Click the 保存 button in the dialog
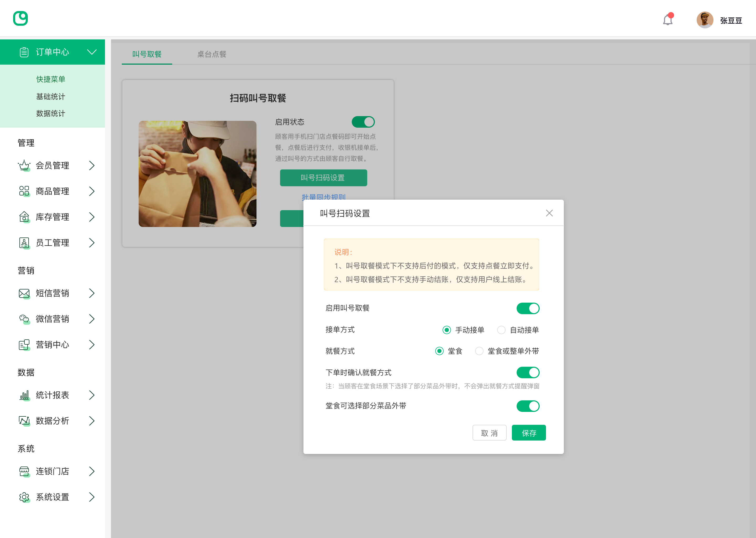756x538 pixels. click(x=529, y=433)
